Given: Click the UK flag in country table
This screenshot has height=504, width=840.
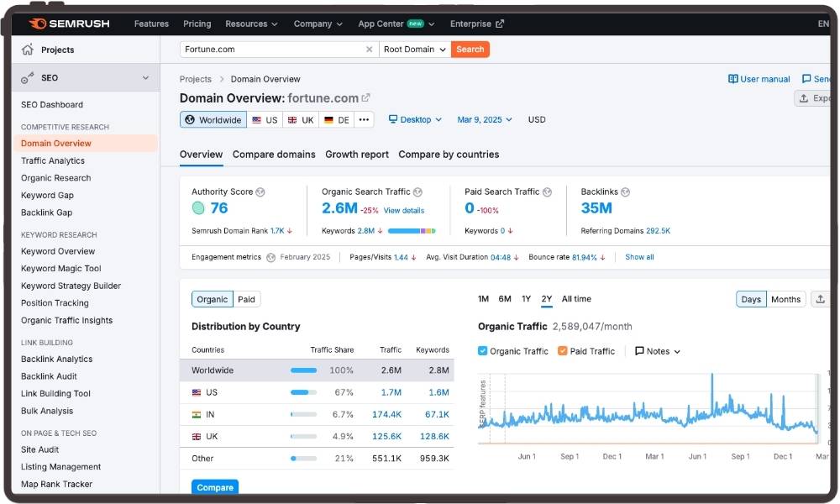Looking at the screenshot, I should point(197,437).
